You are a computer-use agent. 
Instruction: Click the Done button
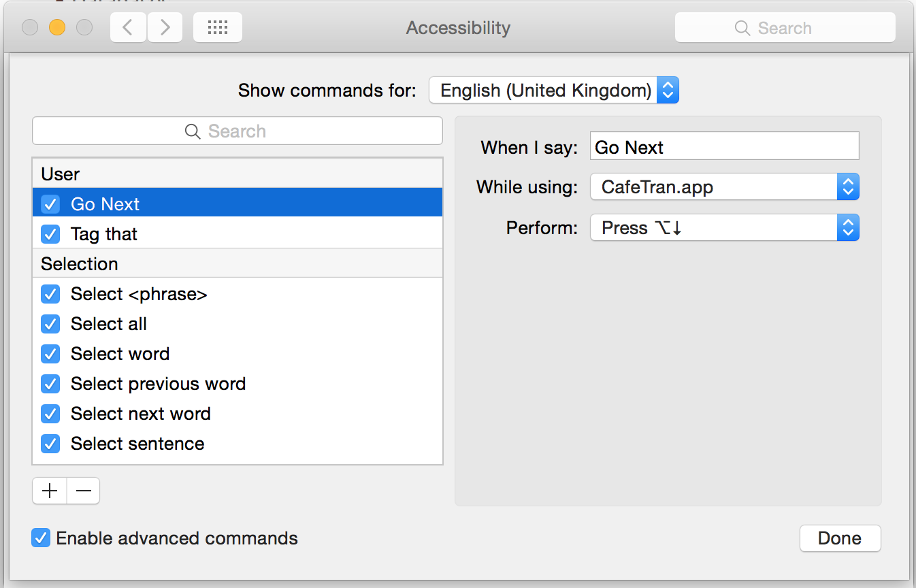[840, 538]
